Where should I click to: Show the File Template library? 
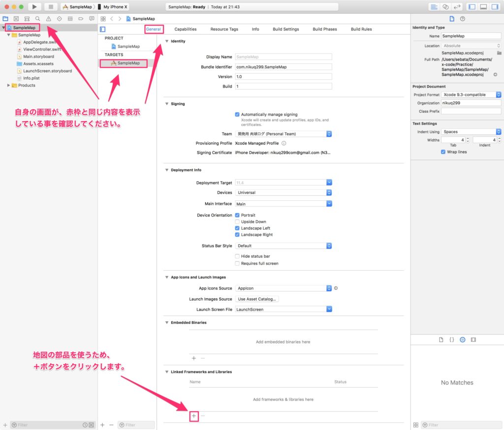tap(441, 339)
